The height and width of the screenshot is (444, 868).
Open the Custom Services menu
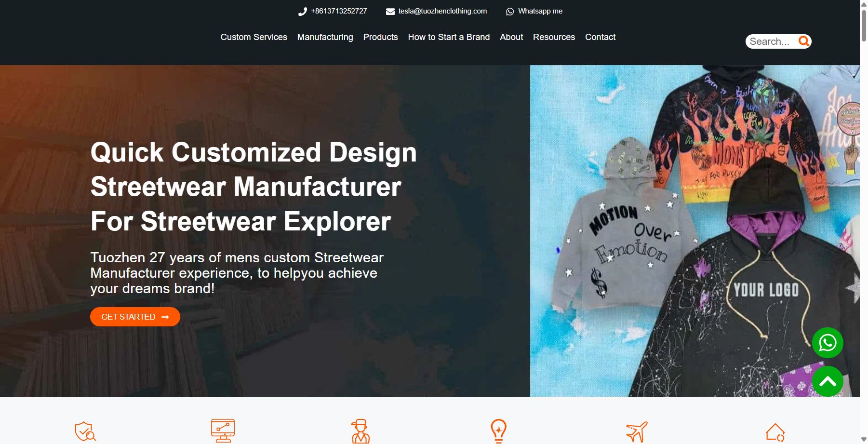pos(254,37)
